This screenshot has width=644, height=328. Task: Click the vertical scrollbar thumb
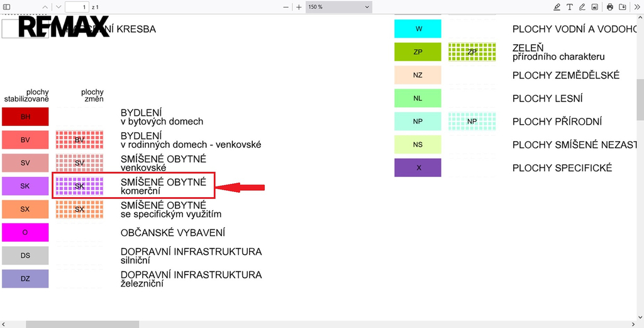point(640,99)
